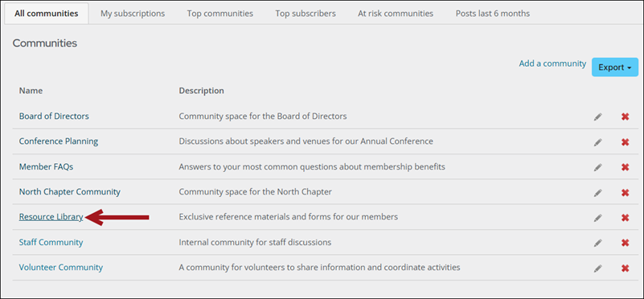
Task: Edit North Chapter Community pencil icon
Action: tap(598, 193)
